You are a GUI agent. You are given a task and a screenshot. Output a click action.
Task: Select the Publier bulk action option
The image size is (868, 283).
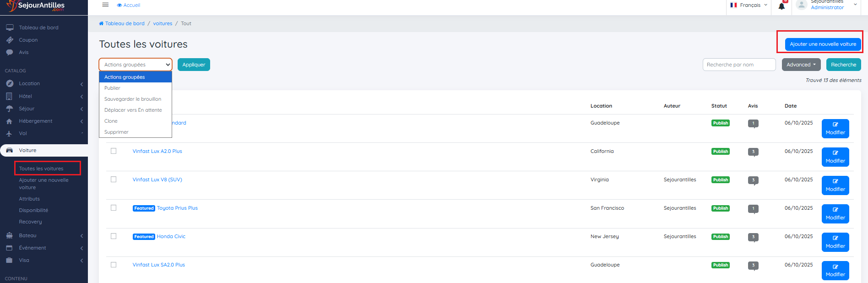point(112,88)
